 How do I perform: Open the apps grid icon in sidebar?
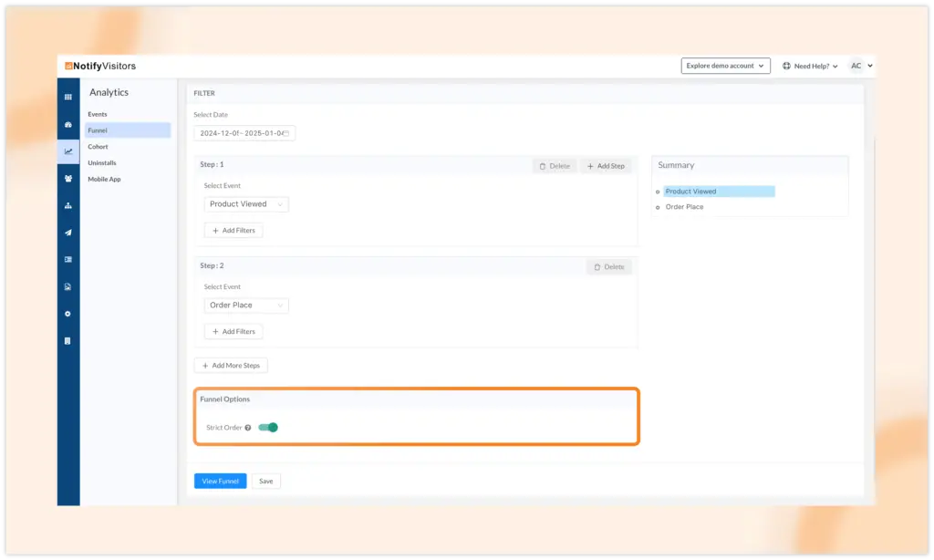67,97
